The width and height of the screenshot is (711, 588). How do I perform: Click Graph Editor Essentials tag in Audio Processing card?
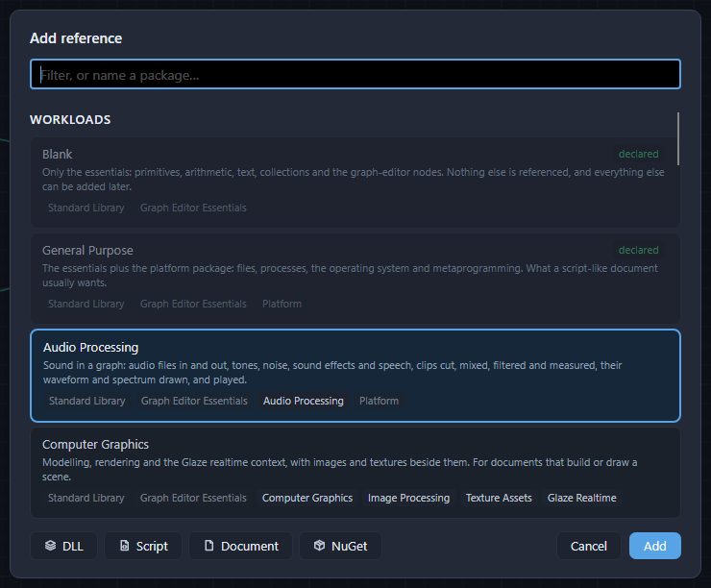(x=194, y=401)
